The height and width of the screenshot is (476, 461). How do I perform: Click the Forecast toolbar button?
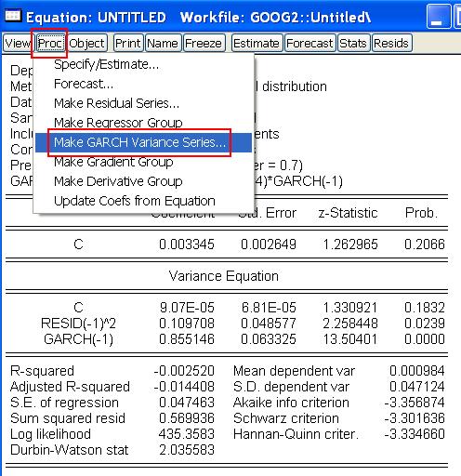point(310,43)
